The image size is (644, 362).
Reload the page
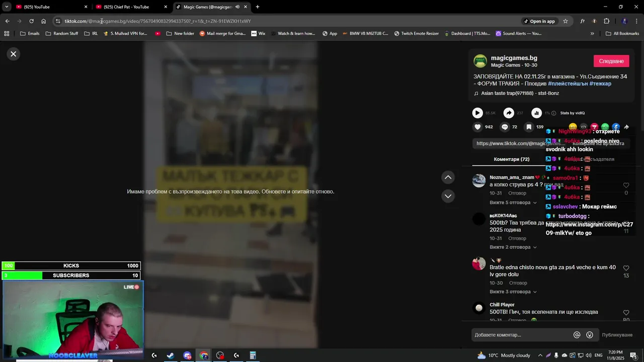tap(31, 21)
